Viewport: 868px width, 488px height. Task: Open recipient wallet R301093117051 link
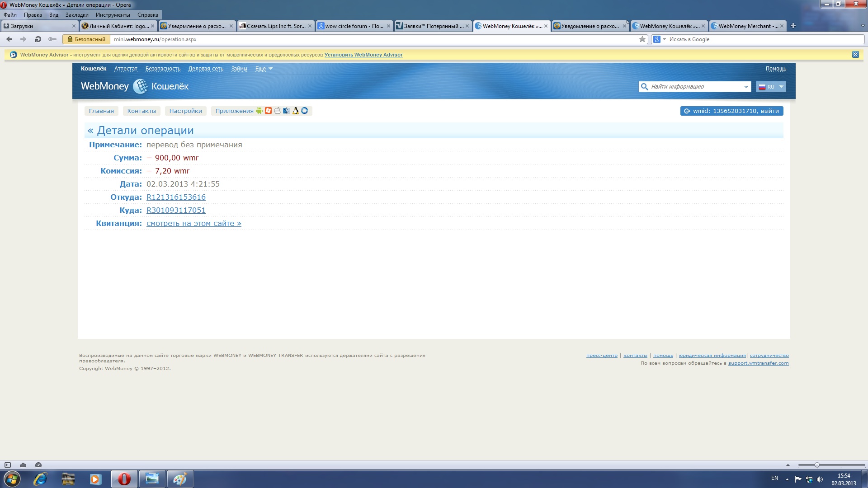(x=176, y=210)
